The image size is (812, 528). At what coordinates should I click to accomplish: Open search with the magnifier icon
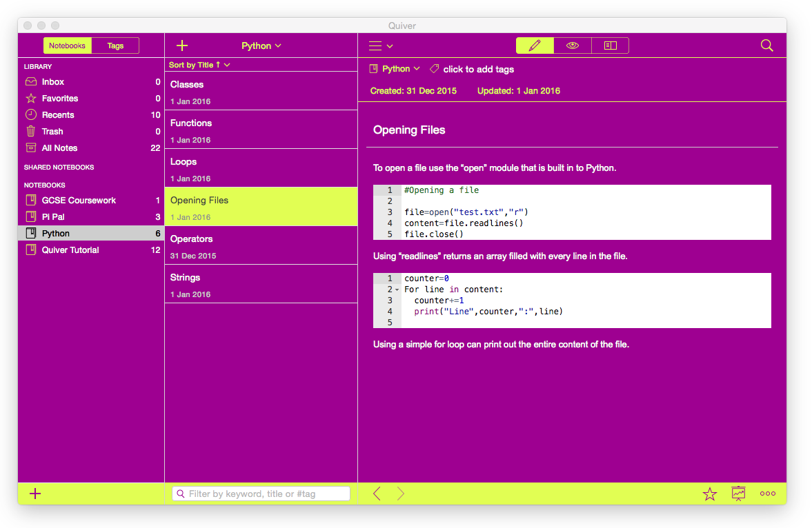click(767, 45)
